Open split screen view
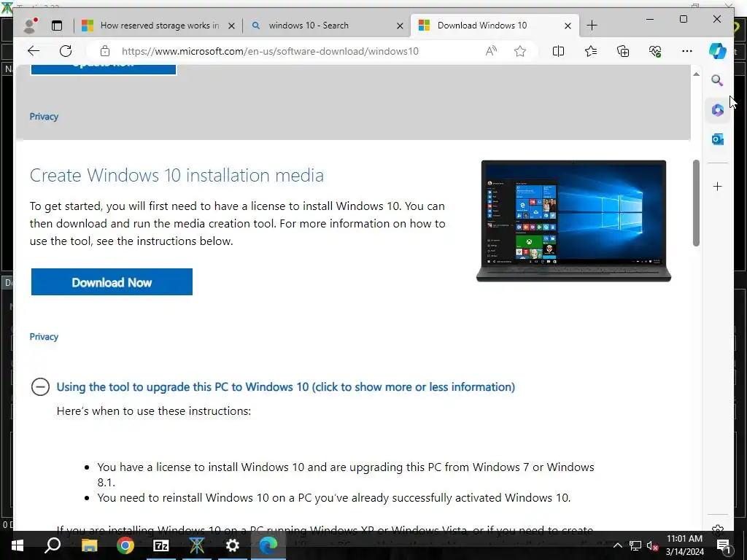Screen dimensions: 747x560 click(x=558, y=51)
